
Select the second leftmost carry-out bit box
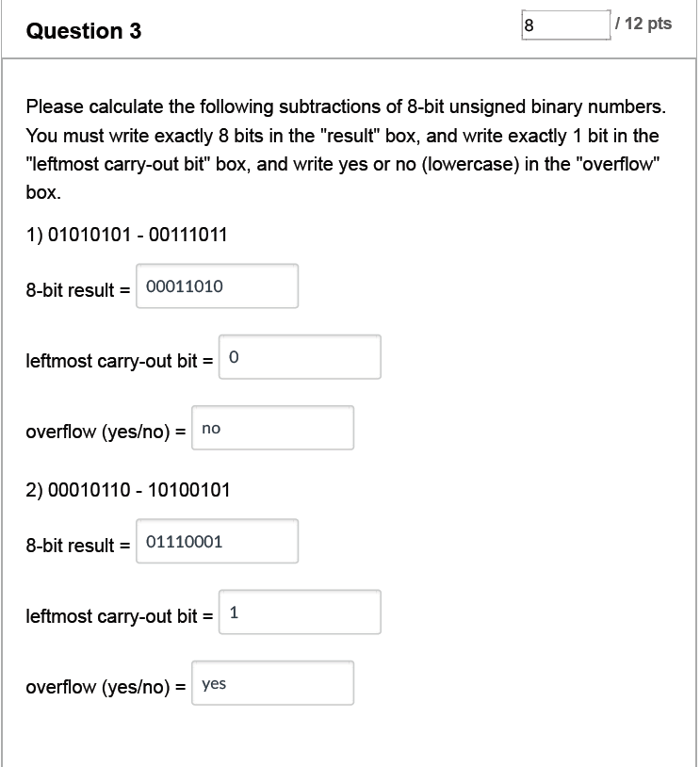pos(299,612)
